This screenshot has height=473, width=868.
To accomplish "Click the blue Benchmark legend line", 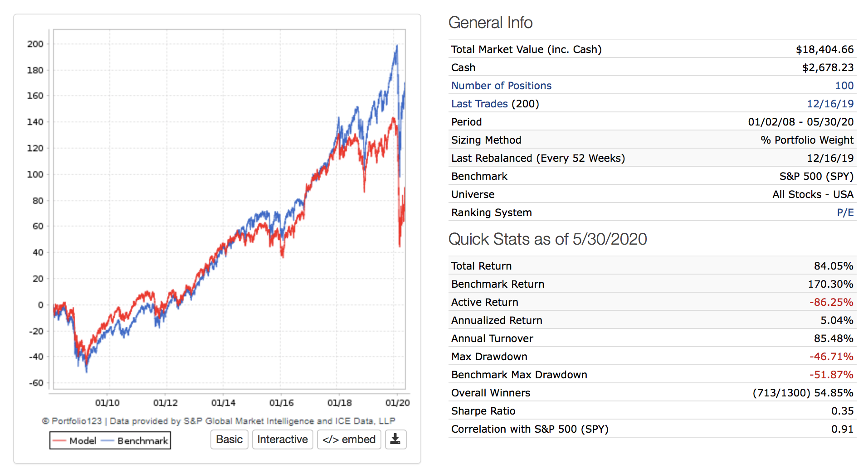I will click(107, 441).
